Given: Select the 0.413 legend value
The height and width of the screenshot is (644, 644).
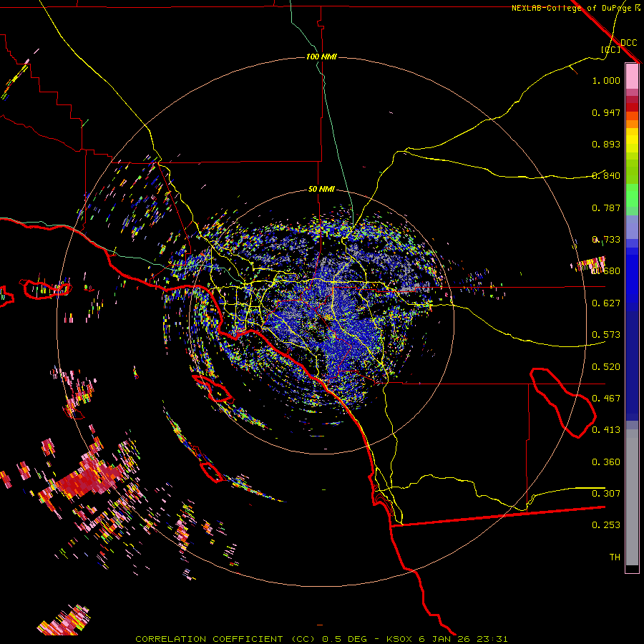Looking at the screenshot, I should [606, 430].
